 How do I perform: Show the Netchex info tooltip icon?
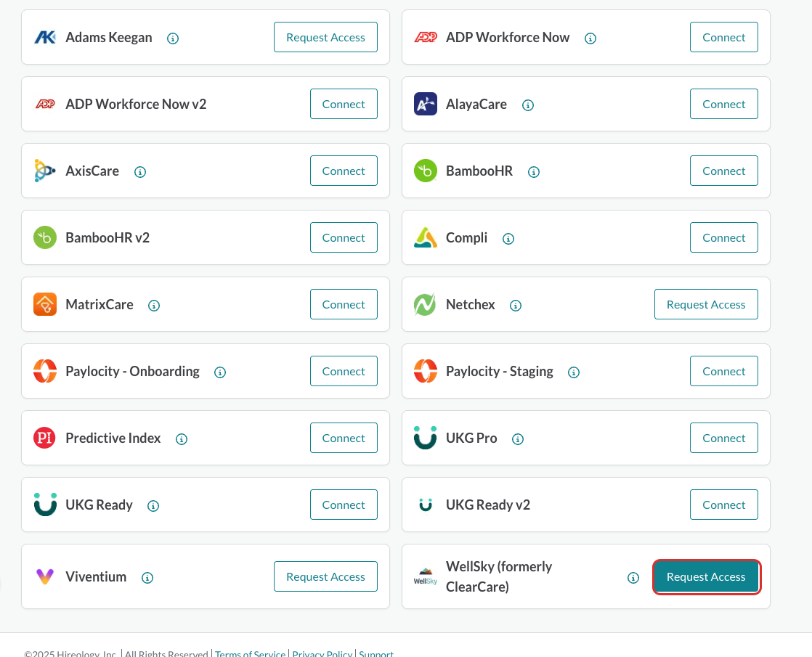(515, 306)
